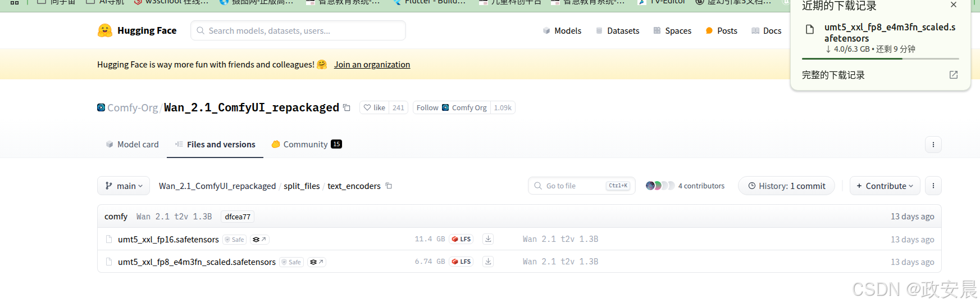The height and width of the screenshot is (306, 980).
Task: Go to Spaces in the top navigation
Action: tap(672, 30)
